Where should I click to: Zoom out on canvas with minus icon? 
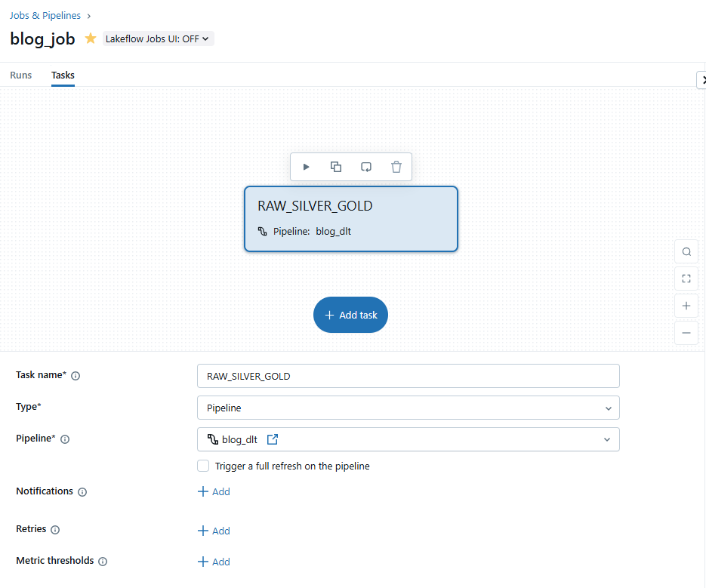pyautogui.click(x=686, y=333)
